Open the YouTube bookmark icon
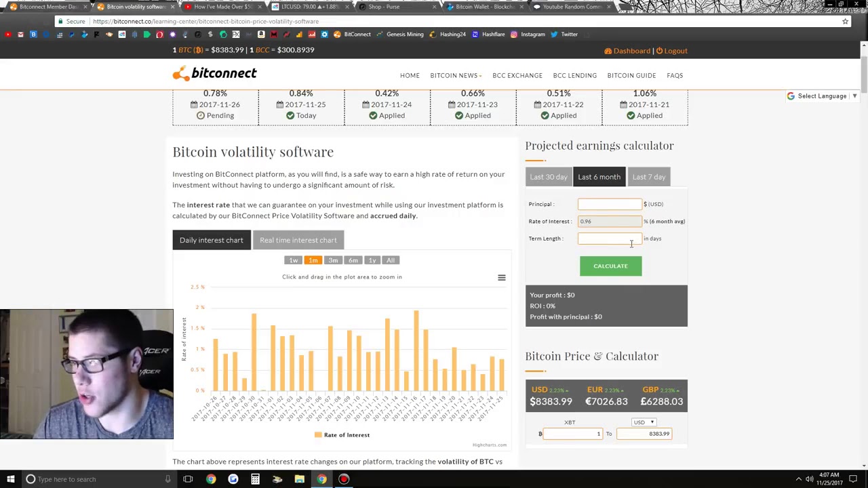 click(7, 35)
